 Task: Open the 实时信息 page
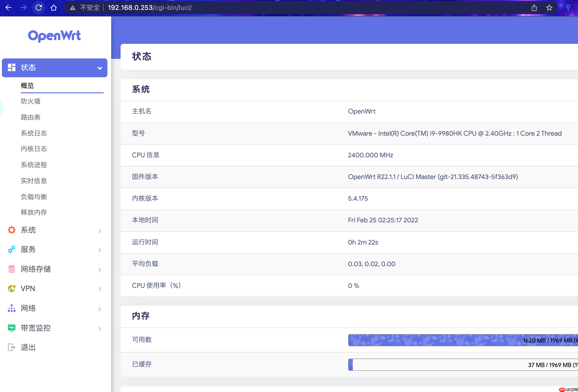tap(34, 181)
